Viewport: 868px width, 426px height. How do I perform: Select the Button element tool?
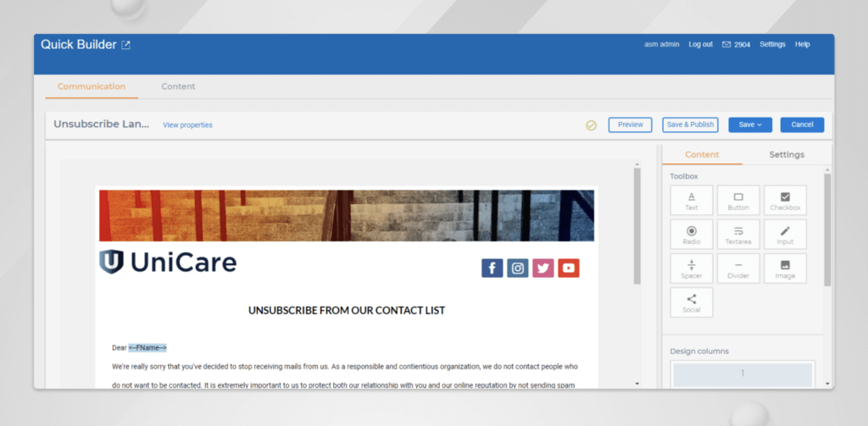[x=737, y=201]
